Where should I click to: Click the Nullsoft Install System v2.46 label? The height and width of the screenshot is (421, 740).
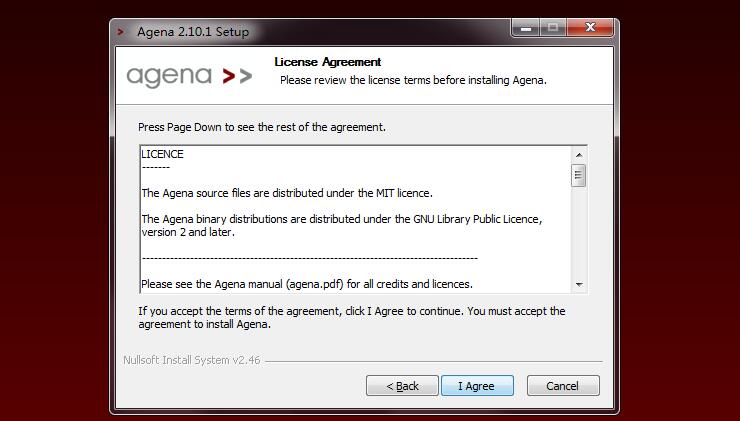pyautogui.click(x=192, y=360)
